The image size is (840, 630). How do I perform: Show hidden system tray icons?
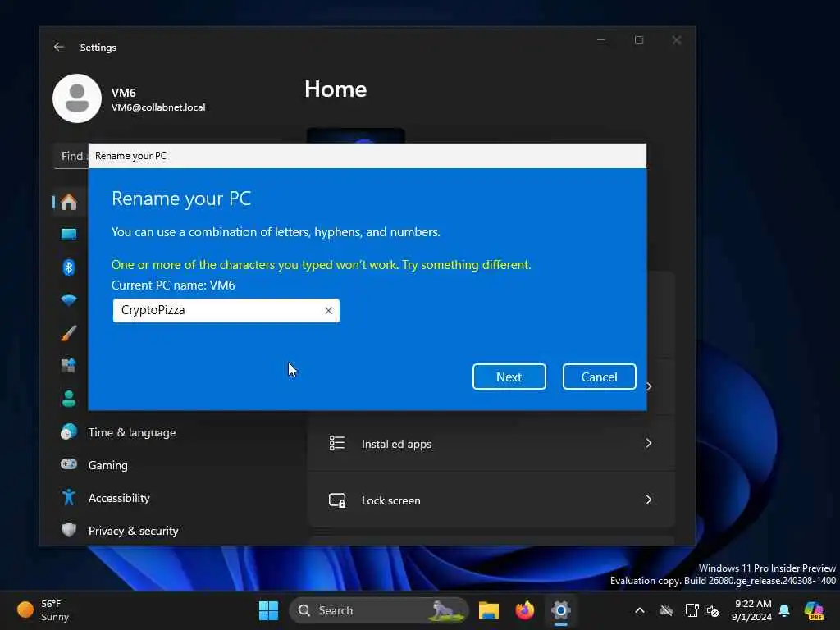[x=640, y=610]
